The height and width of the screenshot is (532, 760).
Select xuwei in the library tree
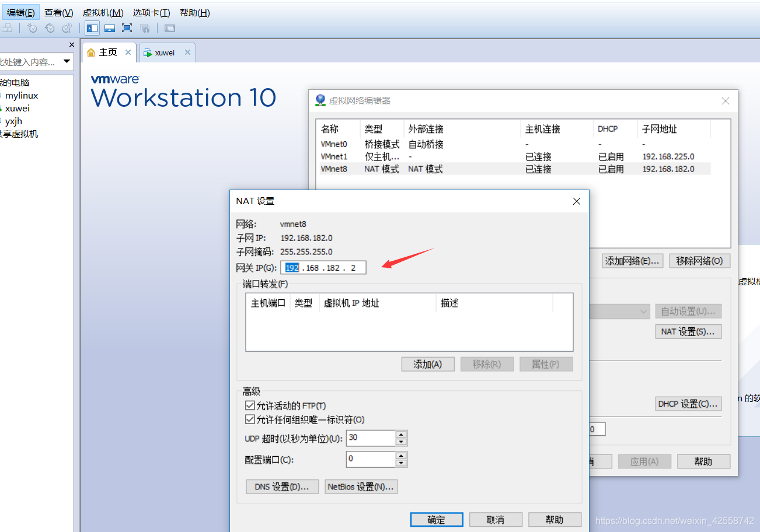coord(17,108)
